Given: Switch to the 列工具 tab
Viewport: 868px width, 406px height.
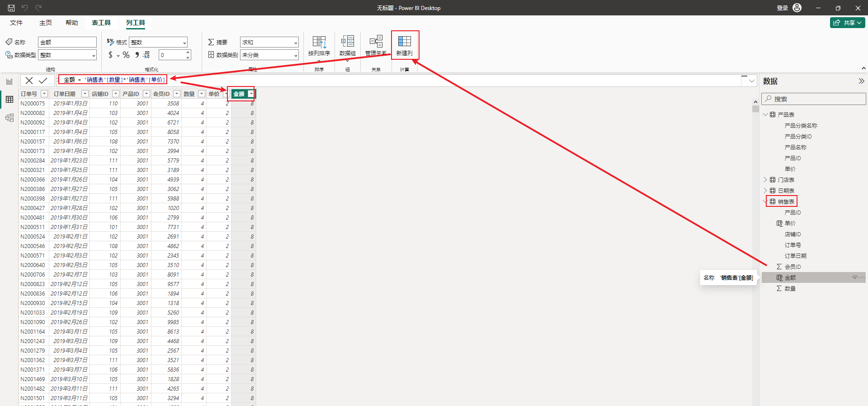Looking at the screenshot, I should click(x=136, y=23).
